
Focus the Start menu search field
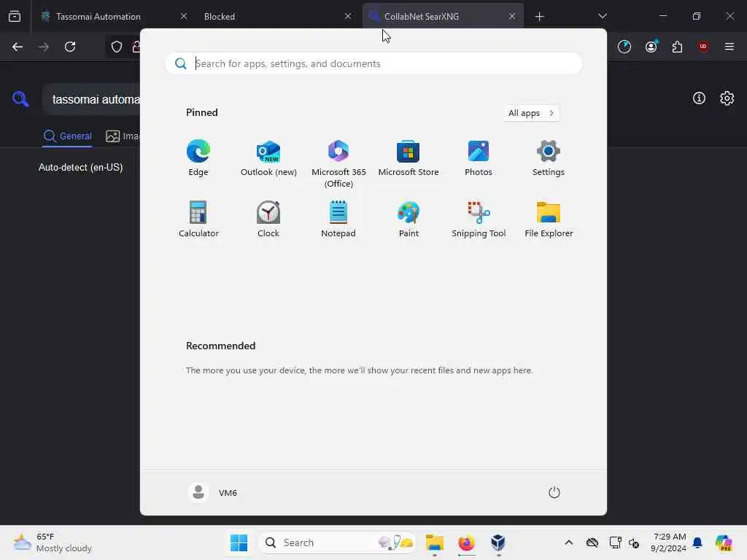pos(373,63)
